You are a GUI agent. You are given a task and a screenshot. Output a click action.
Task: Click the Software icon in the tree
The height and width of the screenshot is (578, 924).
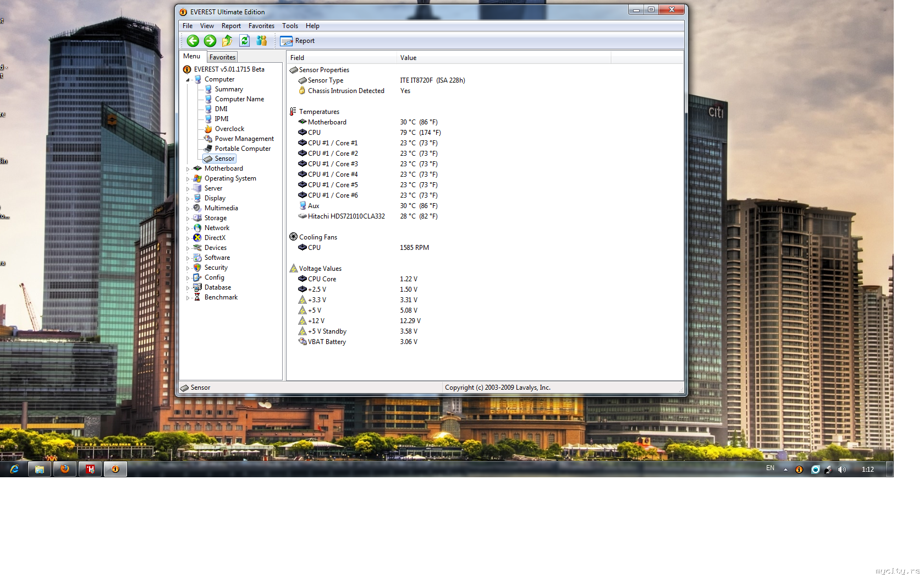coord(197,258)
